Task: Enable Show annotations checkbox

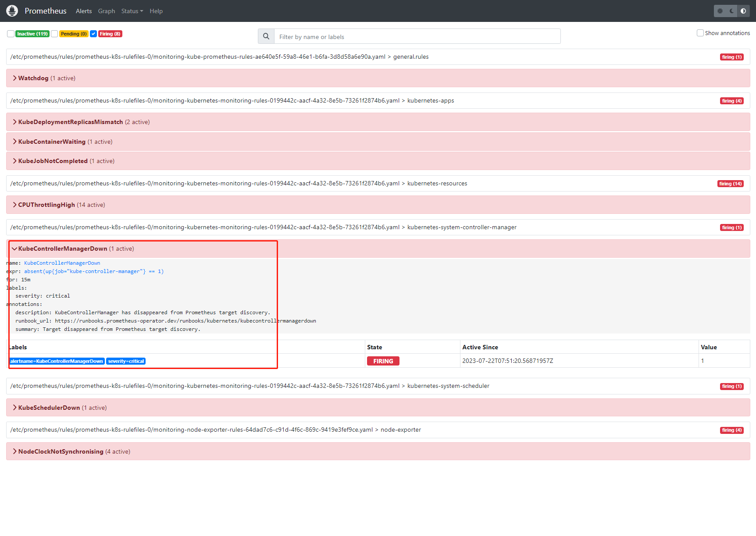Action: (x=700, y=33)
